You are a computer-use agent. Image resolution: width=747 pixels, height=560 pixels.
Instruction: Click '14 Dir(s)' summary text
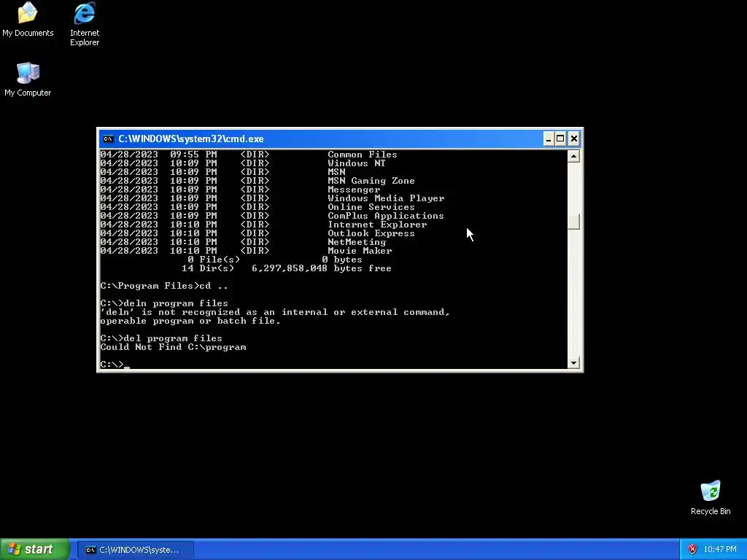click(x=208, y=268)
